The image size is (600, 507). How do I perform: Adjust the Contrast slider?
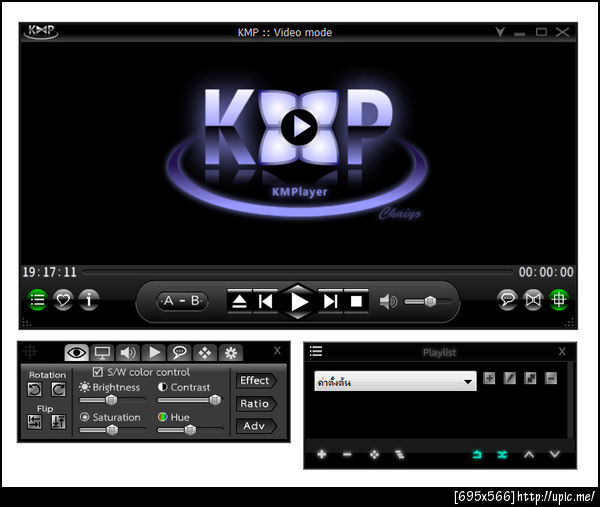(190, 400)
